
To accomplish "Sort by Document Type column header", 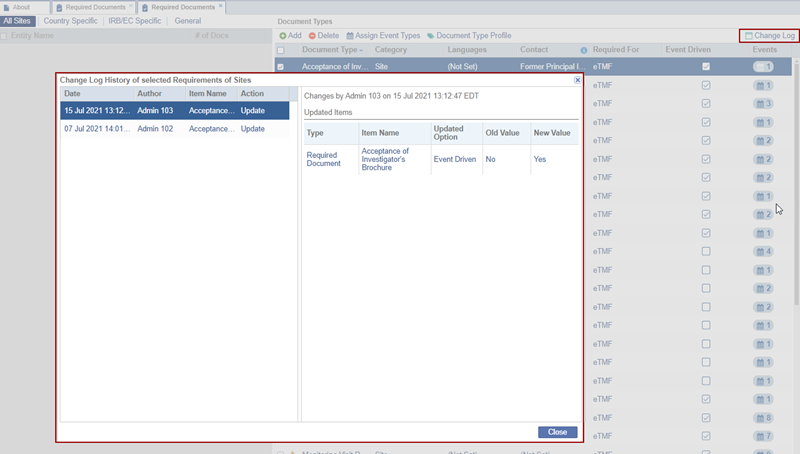I will click(329, 50).
